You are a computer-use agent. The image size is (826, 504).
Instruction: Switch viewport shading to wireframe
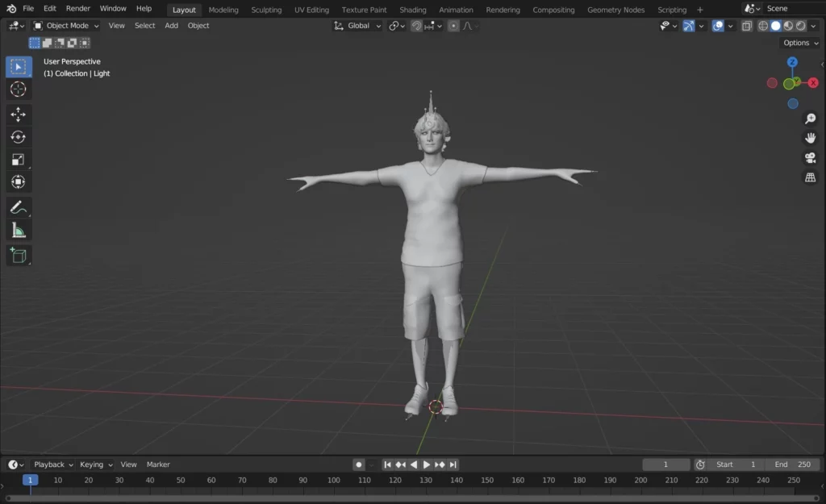pyautogui.click(x=763, y=26)
